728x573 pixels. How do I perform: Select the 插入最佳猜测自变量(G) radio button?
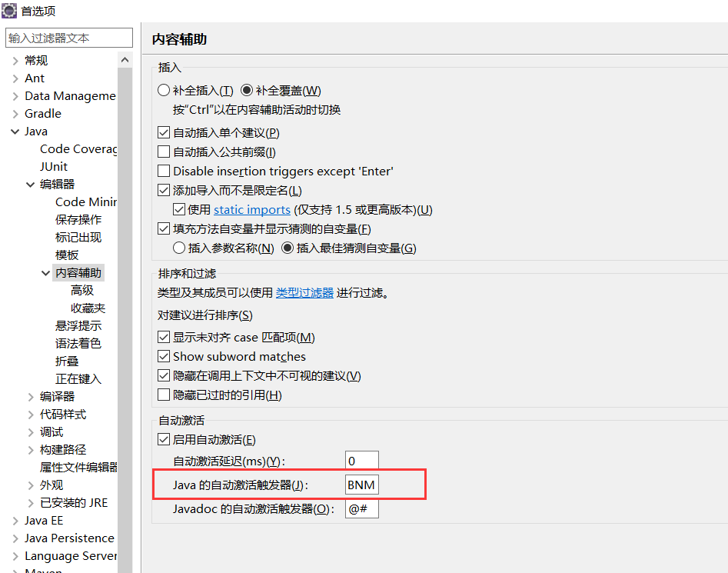288,248
